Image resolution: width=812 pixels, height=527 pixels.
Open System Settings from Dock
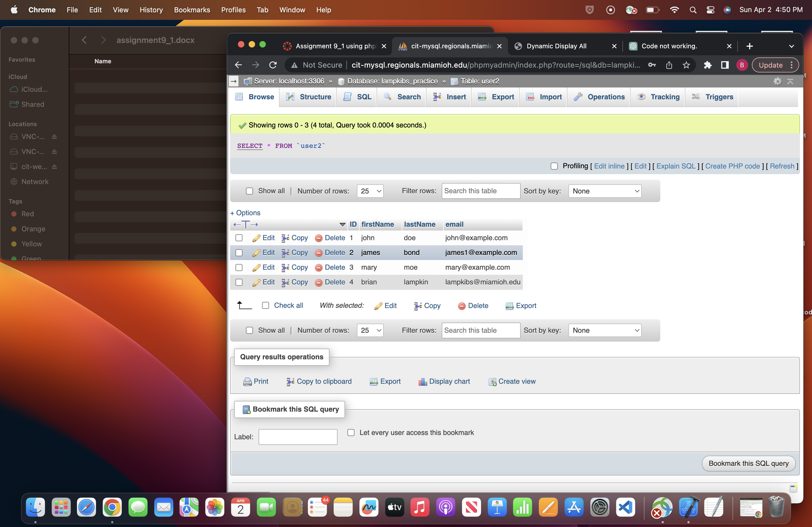point(599,508)
